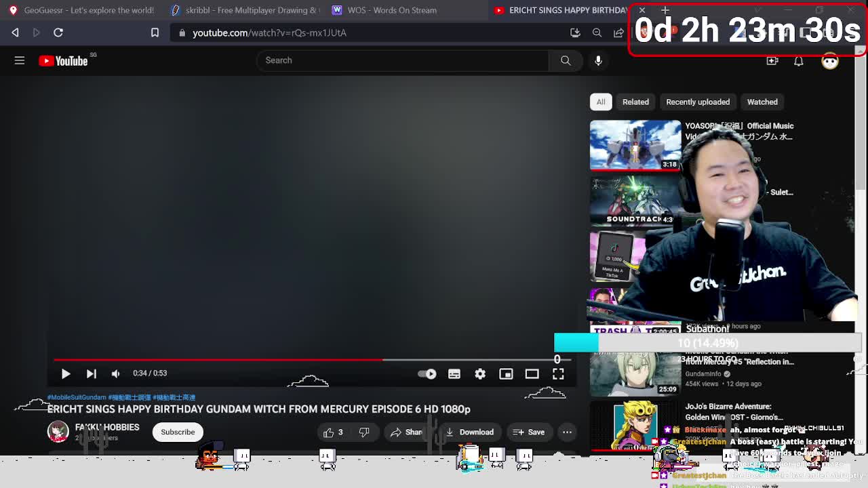Screen dimensions: 868x488
Task: Go to YouTube home via logo
Action: (x=64, y=61)
